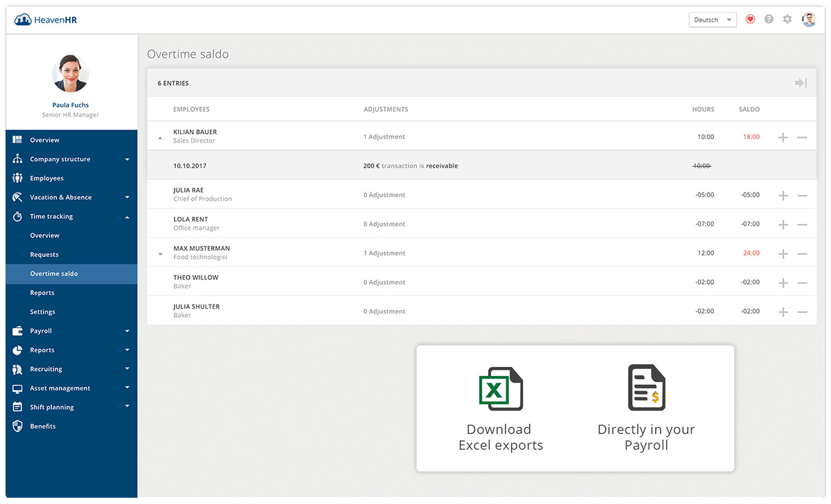Click the export arrow icon in entries header

tap(801, 83)
